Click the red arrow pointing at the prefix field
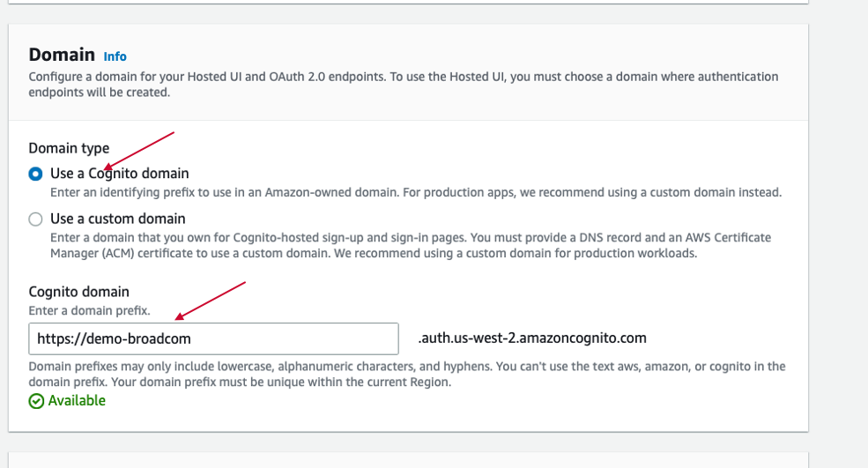 pyautogui.click(x=211, y=301)
